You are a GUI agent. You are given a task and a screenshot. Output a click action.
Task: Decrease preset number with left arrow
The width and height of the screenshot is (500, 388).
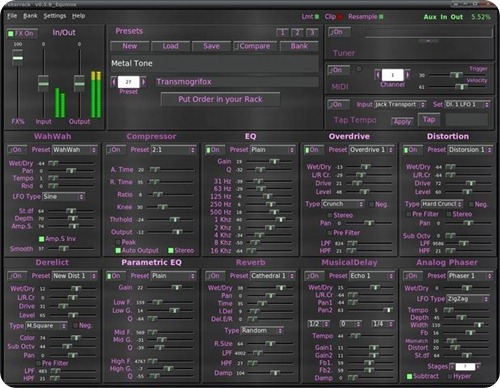click(114, 82)
